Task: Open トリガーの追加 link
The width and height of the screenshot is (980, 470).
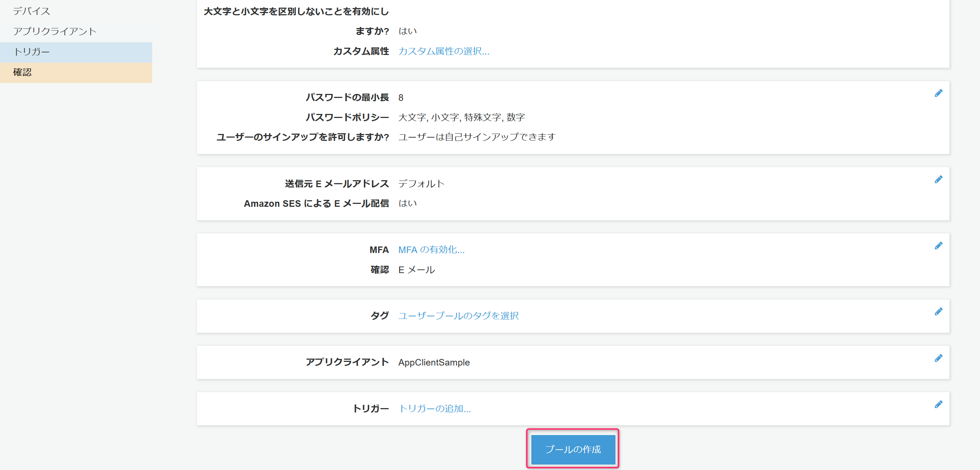Action: tap(434, 408)
